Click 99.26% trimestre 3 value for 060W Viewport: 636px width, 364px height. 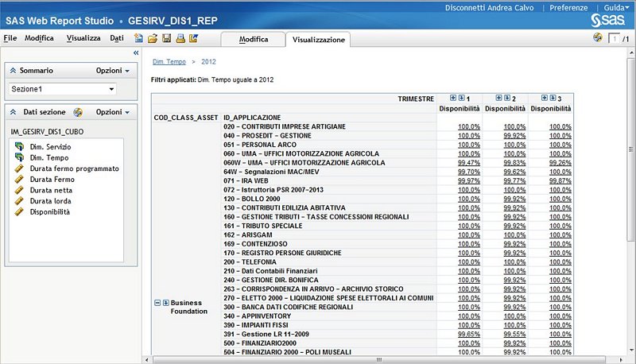(560, 163)
